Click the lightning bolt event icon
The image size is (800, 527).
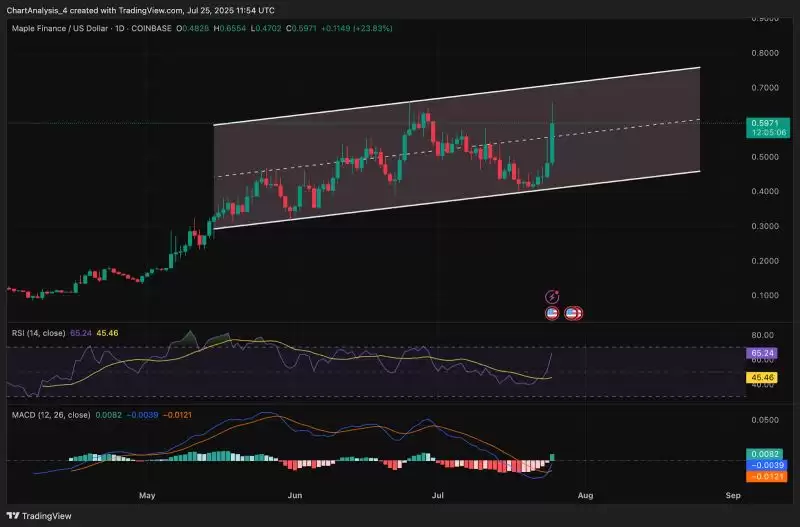coord(551,297)
